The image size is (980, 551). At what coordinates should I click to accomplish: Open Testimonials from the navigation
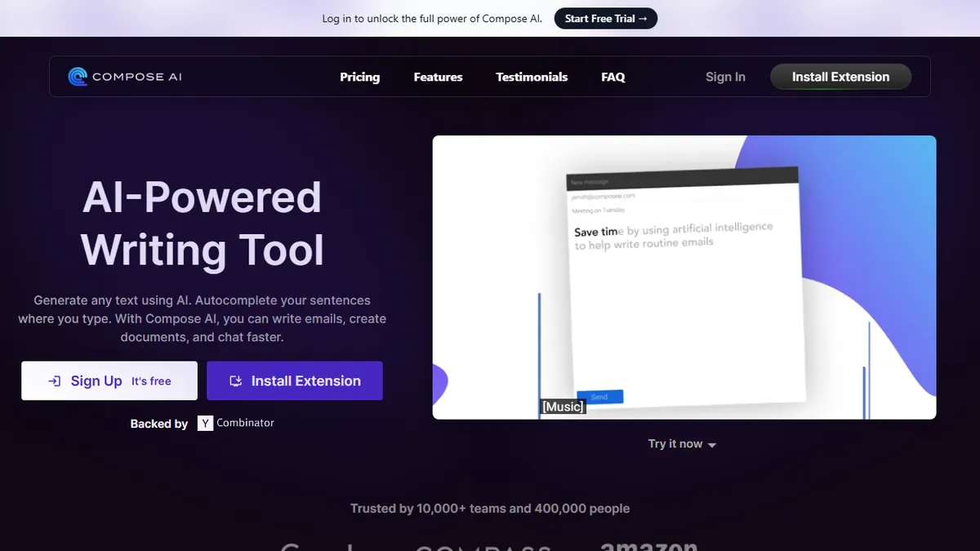point(532,77)
